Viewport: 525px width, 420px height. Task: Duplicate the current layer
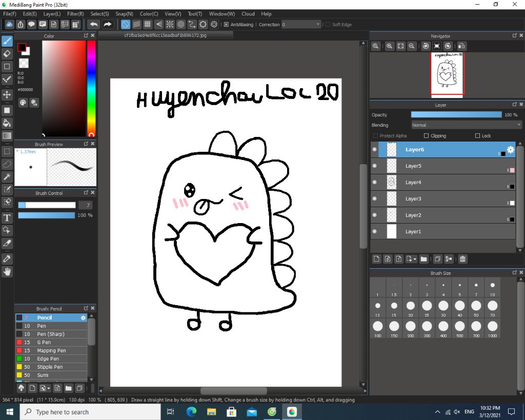pos(437,259)
